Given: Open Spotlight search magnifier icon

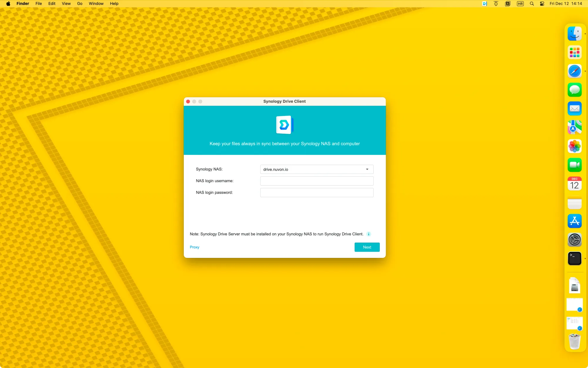Looking at the screenshot, I should point(532,4).
